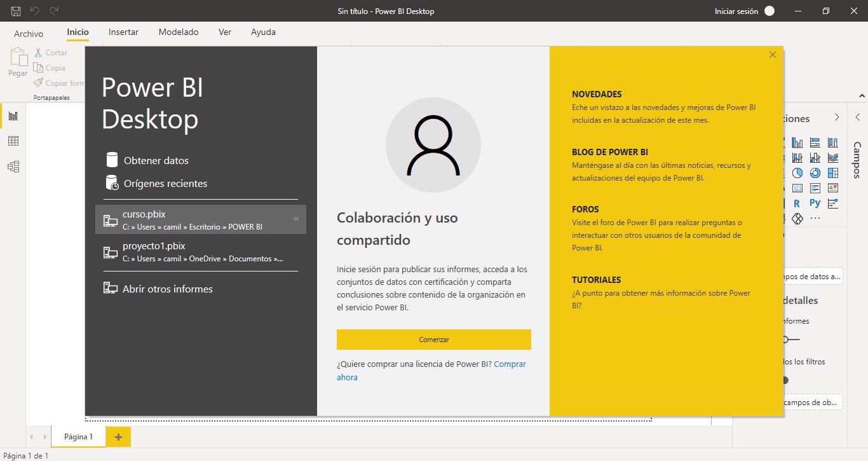The height and width of the screenshot is (461, 868).
Task: Select the Python (Py) visual
Action: [x=815, y=203]
